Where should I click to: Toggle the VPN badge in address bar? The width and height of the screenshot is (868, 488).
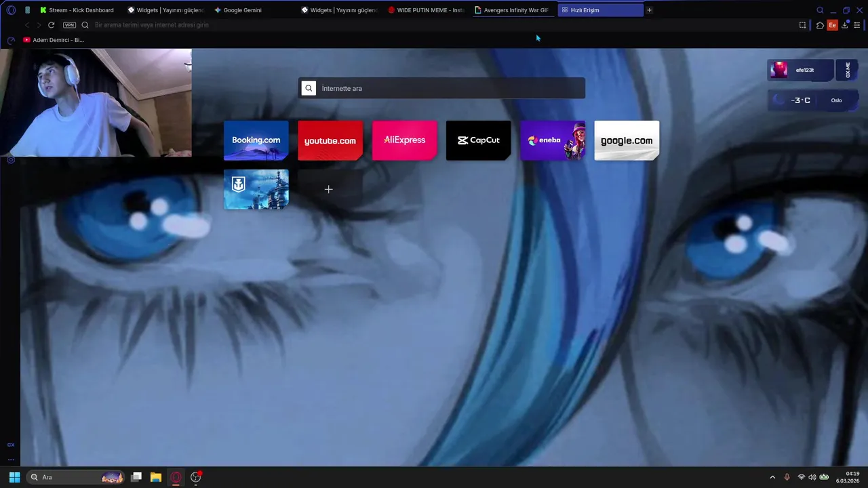[69, 25]
